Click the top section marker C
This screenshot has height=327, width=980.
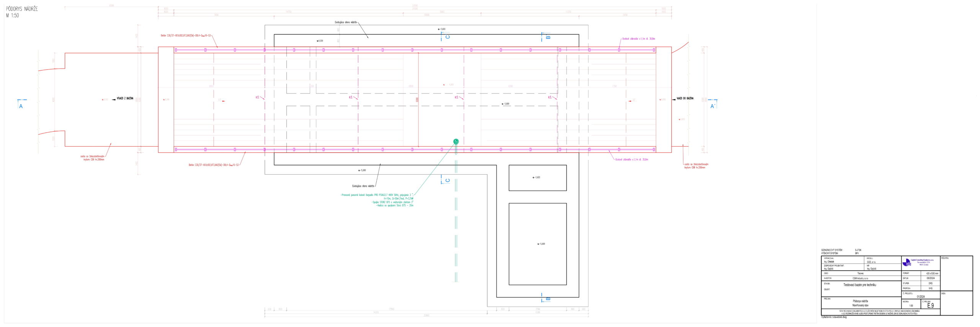pos(448,37)
